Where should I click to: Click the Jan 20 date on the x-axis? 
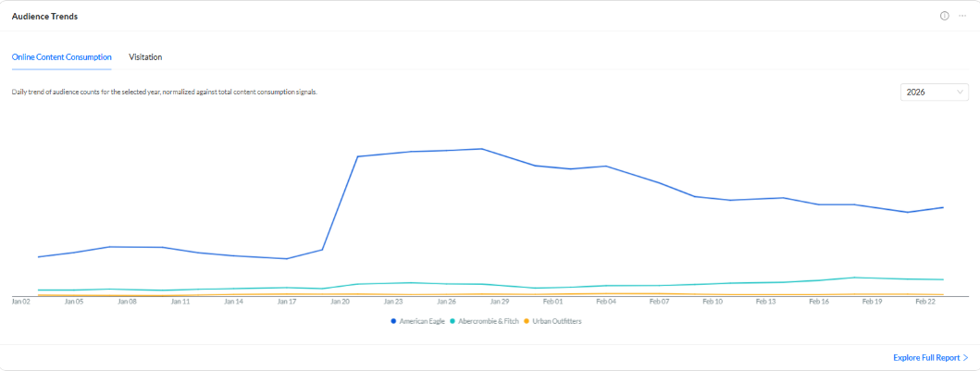click(x=340, y=302)
